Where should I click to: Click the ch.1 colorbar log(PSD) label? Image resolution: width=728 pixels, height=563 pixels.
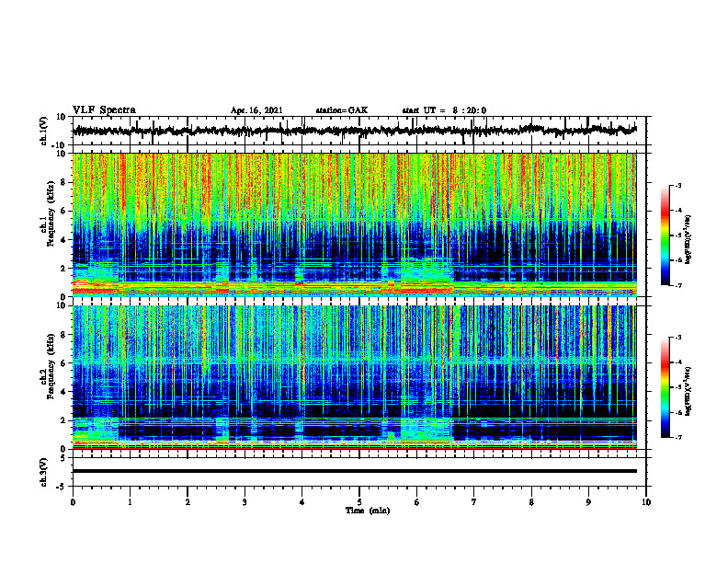coord(688,240)
